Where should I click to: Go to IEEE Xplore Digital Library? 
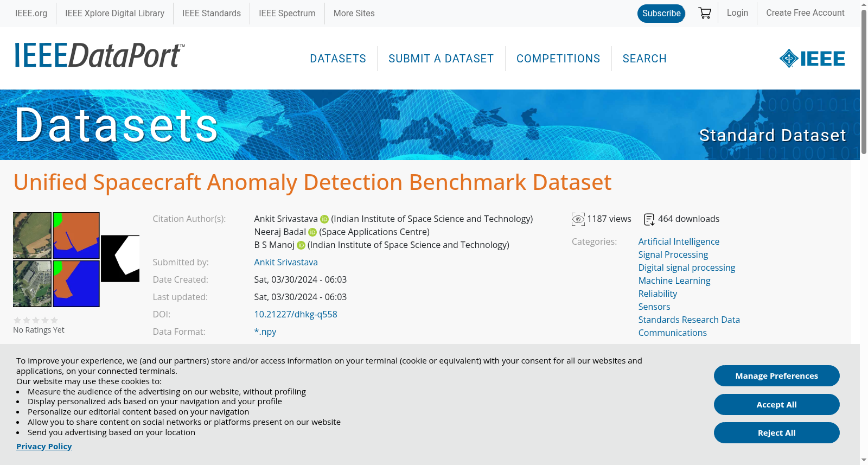coord(114,13)
